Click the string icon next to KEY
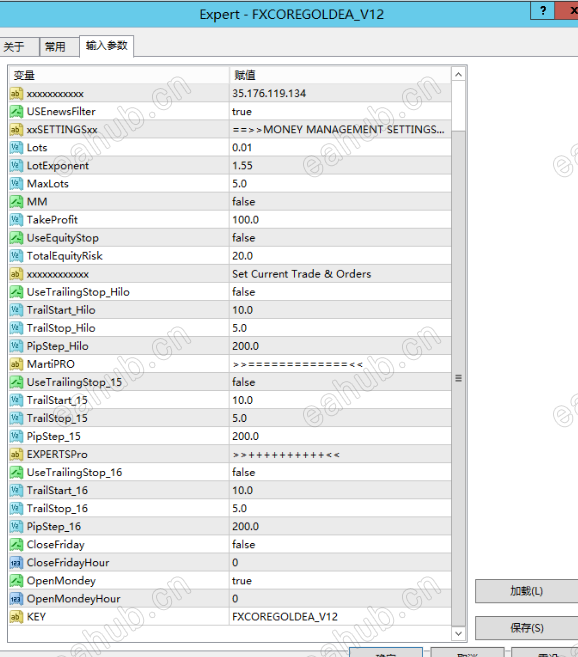Image resolution: width=578 pixels, height=657 pixels. [x=16, y=616]
